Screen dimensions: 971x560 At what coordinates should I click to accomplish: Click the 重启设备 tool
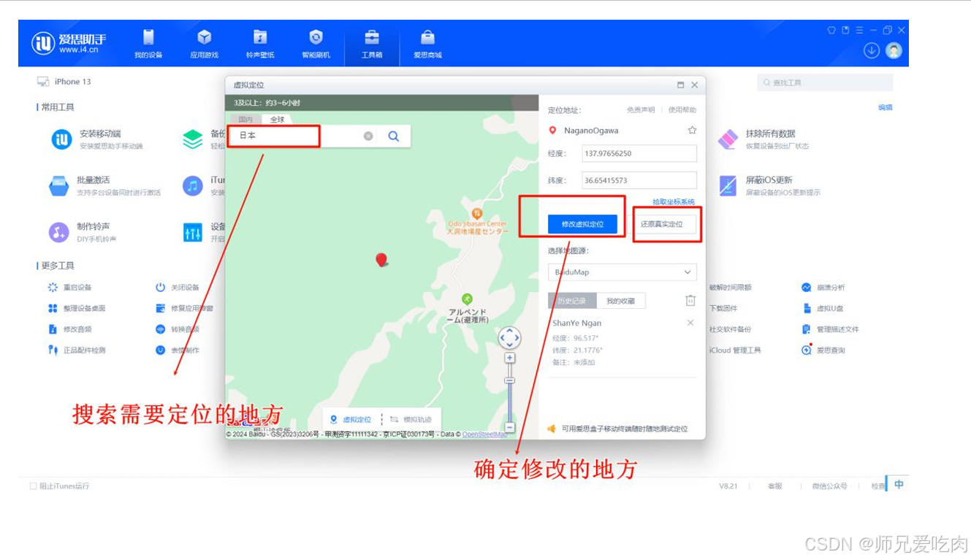point(70,288)
